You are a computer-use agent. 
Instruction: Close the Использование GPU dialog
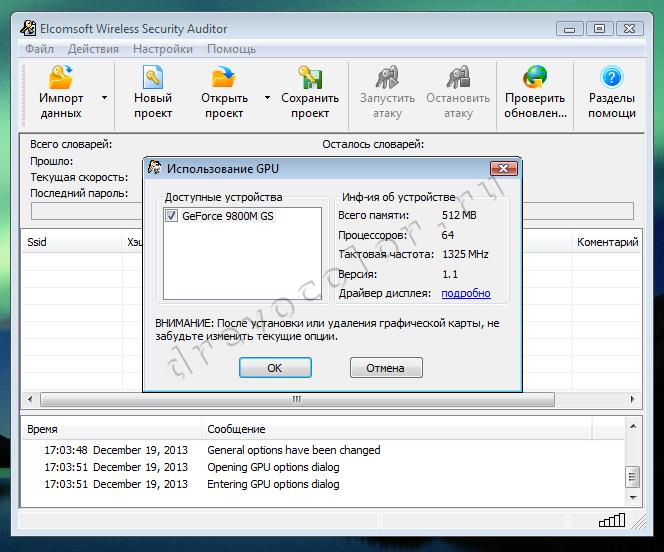[x=504, y=168]
